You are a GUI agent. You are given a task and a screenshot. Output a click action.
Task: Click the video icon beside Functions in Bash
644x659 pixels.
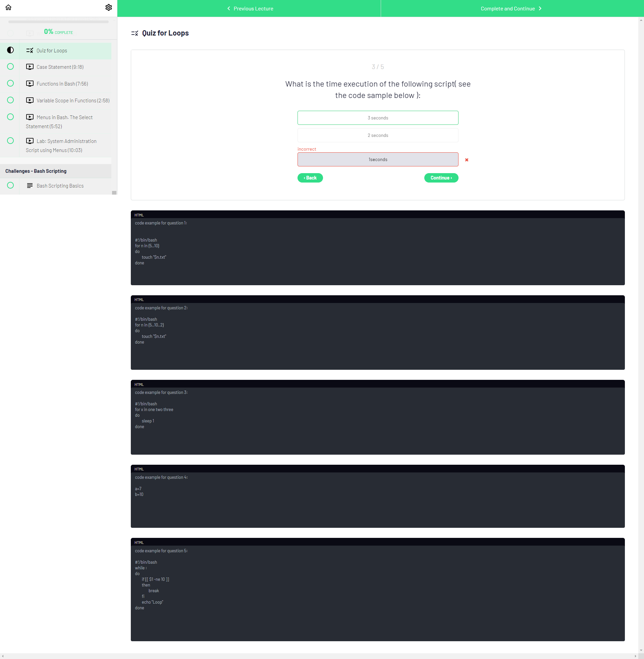(30, 84)
